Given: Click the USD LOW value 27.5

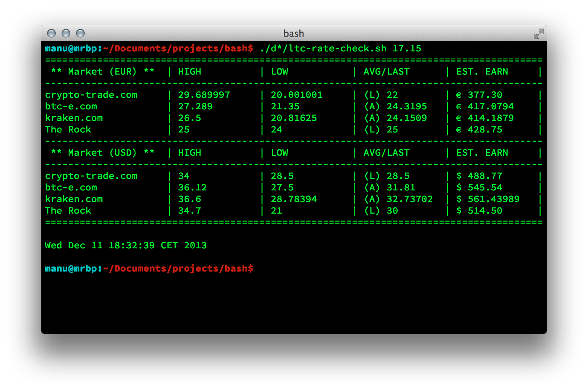Looking at the screenshot, I should coord(282,188).
